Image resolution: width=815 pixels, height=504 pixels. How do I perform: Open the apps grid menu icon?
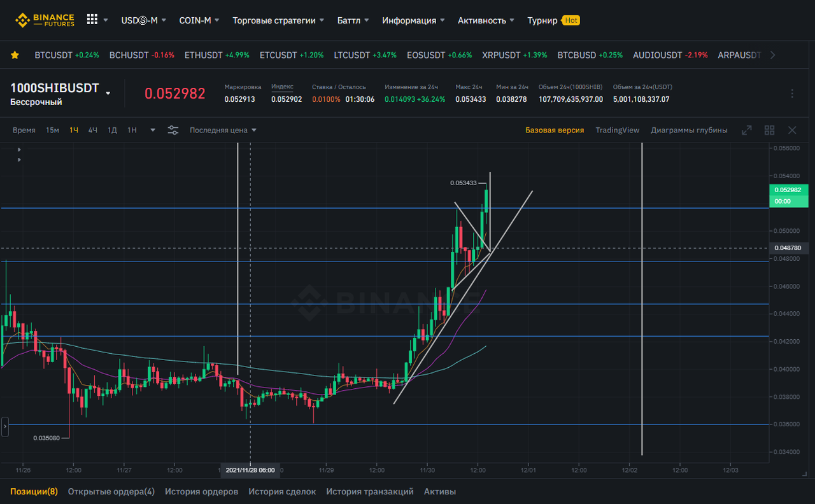(x=92, y=20)
